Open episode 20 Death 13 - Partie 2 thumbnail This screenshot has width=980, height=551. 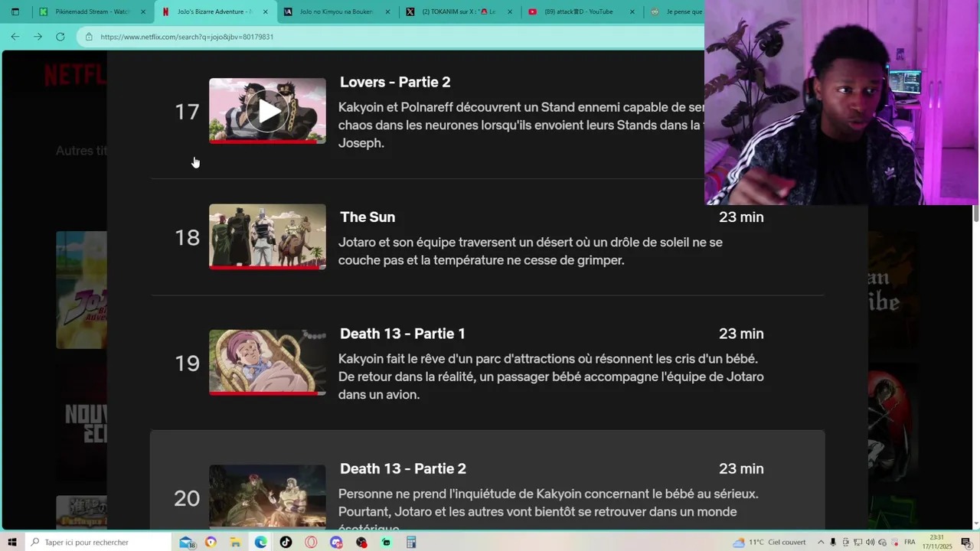[267, 497]
